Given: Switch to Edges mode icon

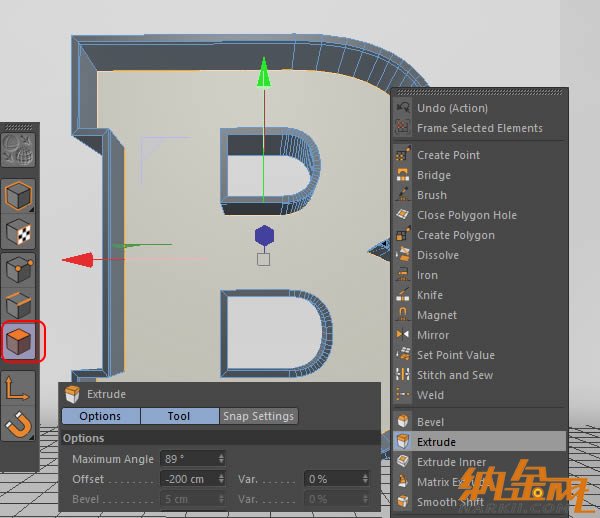Looking at the screenshot, I should point(18,305).
